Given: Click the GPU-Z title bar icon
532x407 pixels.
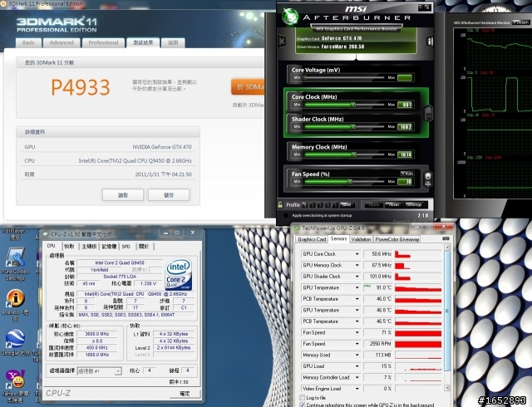Looking at the screenshot, I should coord(298,228).
